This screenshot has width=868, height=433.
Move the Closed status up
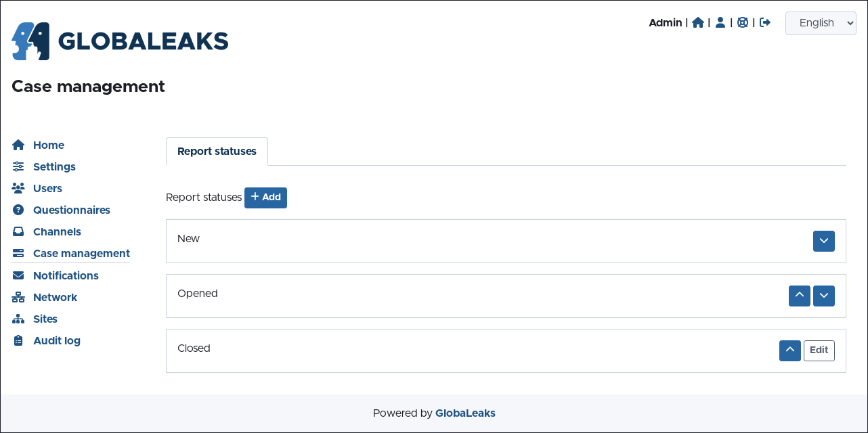pyautogui.click(x=789, y=350)
